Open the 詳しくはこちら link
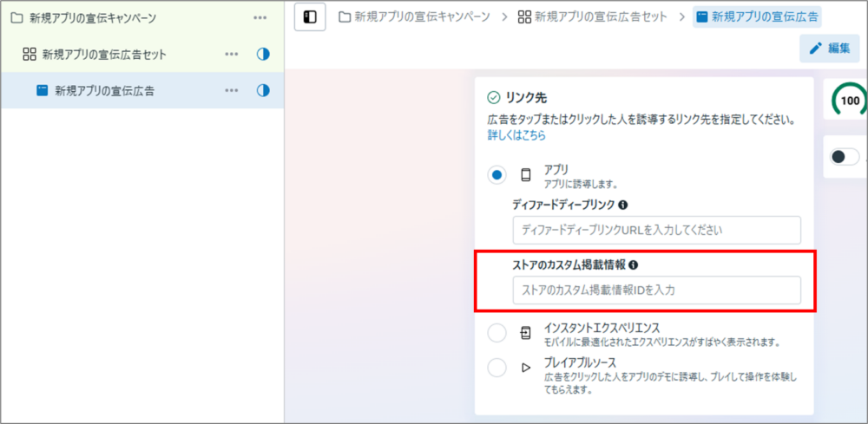Image resolution: width=868 pixels, height=424 pixels. 516,135
